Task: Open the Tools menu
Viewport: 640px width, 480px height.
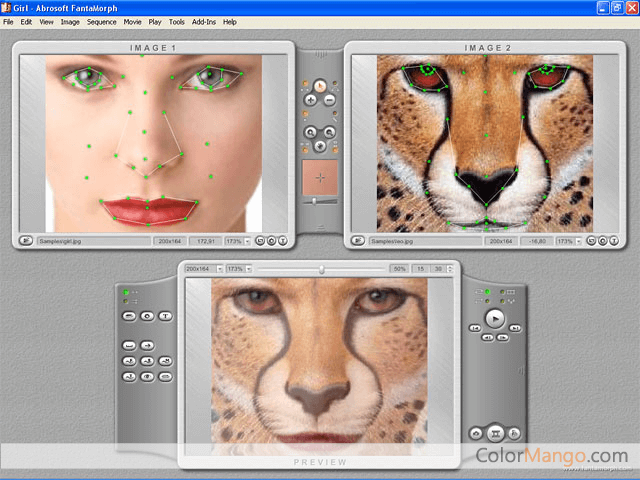Action: 177,22
